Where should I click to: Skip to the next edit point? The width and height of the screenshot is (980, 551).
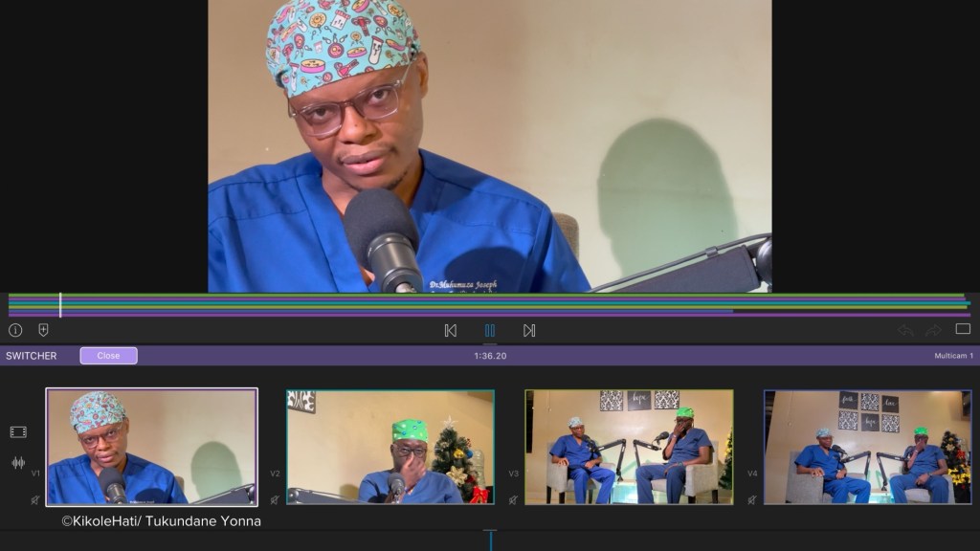point(529,331)
